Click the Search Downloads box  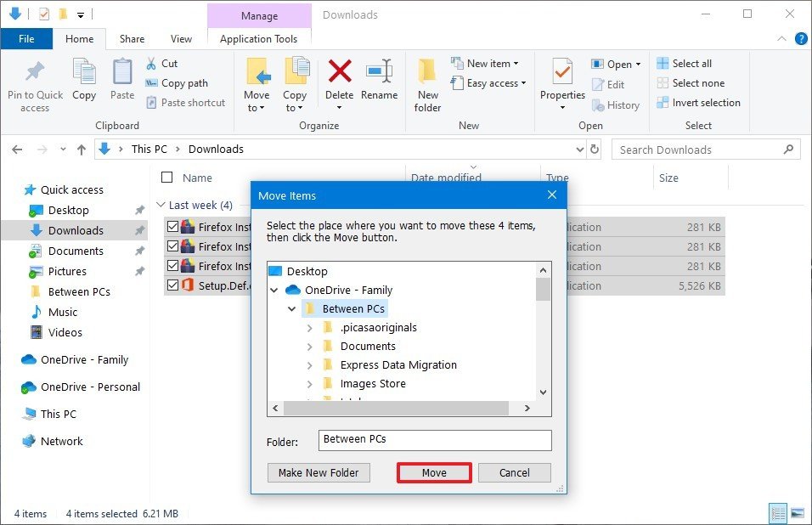tap(707, 150)
